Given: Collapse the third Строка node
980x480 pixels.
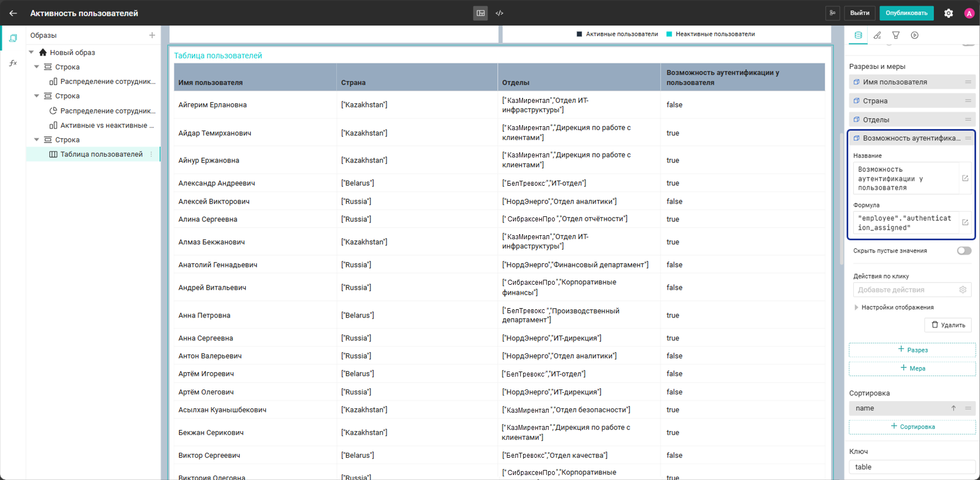Looking at the screenshot, I should tap(37, 140).
